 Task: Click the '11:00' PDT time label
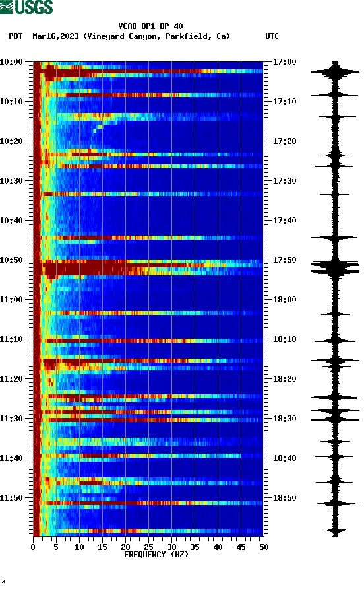pos(11,299)
